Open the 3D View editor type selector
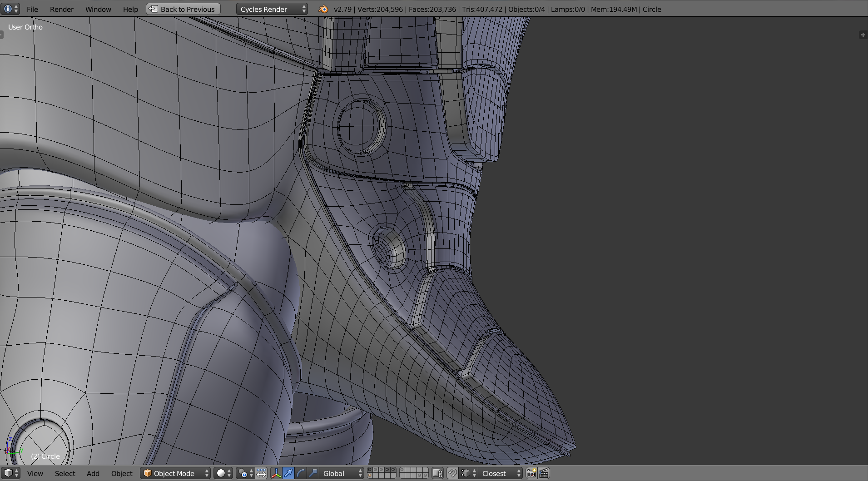Image resolution: width=868 pixels, height=481 pixels. [11, 473]
